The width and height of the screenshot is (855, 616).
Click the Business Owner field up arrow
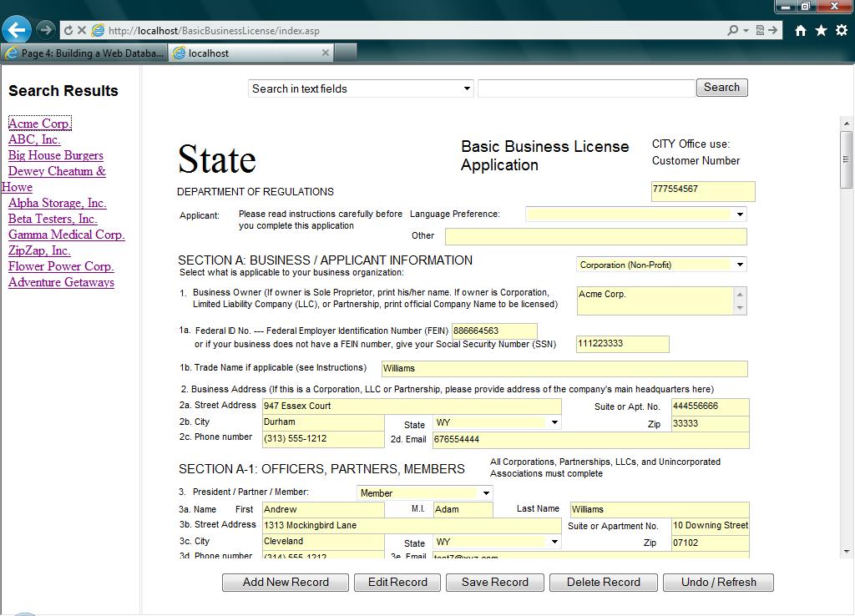pos(740,295)
